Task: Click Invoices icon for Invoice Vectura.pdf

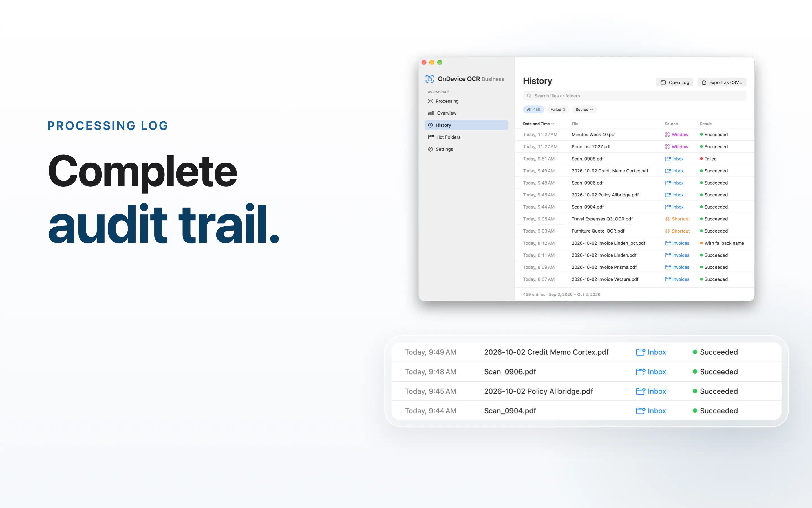Action: [668, 279]
